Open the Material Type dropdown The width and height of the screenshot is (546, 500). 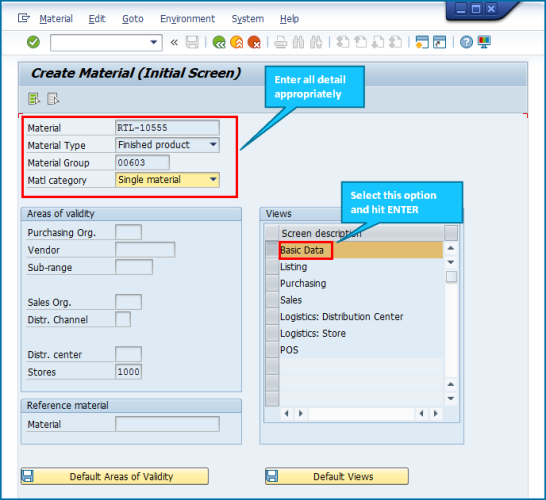pyautogui.click(x=213, y=144)
